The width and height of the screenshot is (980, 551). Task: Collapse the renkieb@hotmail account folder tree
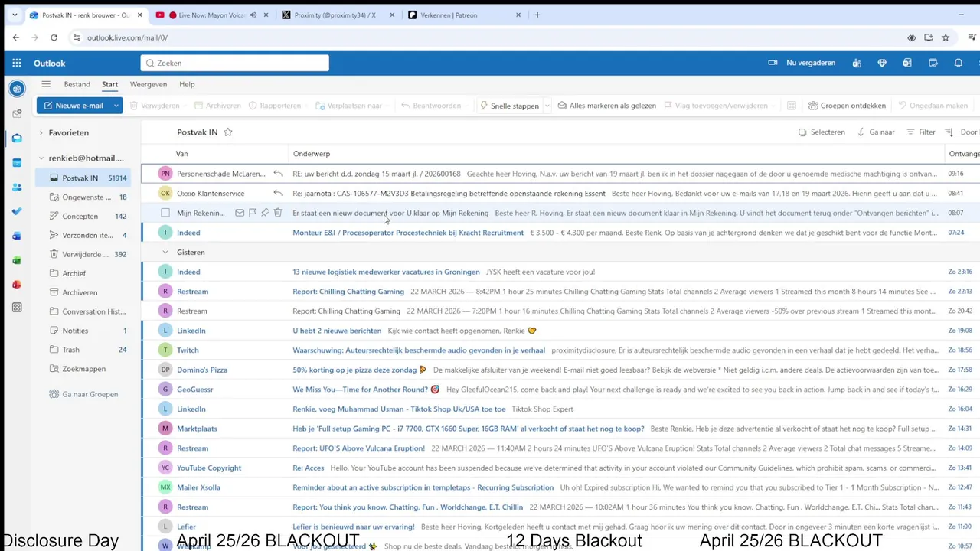click(x=41, y=158)
